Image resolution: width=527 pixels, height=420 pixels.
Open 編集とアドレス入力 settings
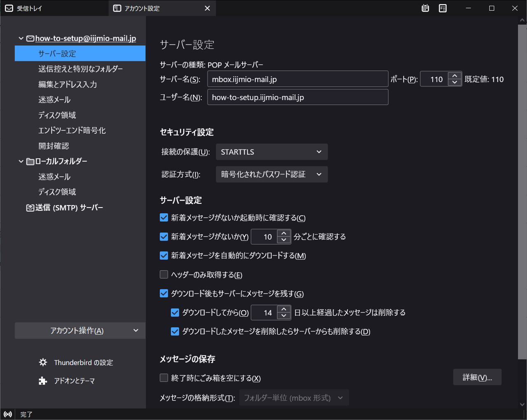point(80,84)
